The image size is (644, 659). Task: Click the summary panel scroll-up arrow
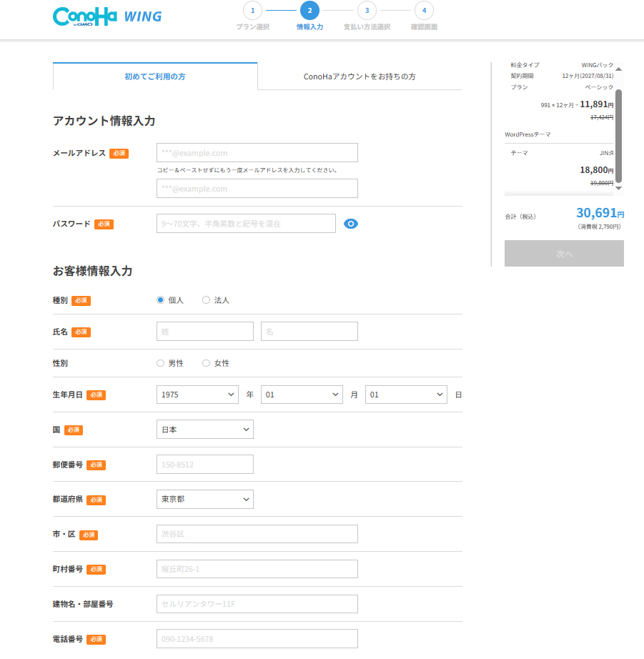click(618, 69)
